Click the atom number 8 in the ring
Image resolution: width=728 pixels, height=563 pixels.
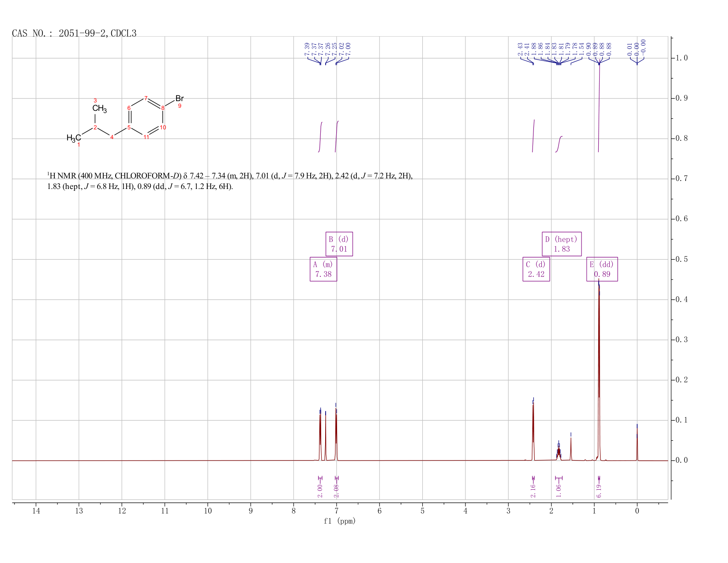point(163,108)
